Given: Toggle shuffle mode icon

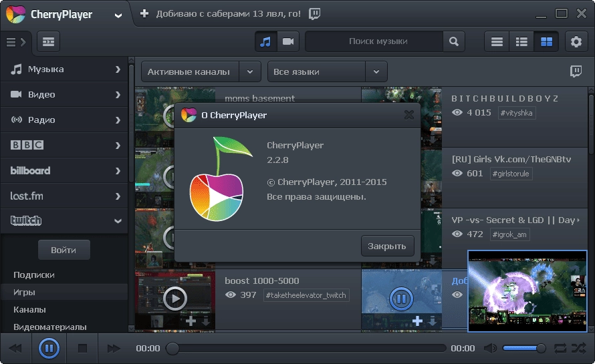Looking at the screenshot, I should (578, 348).
